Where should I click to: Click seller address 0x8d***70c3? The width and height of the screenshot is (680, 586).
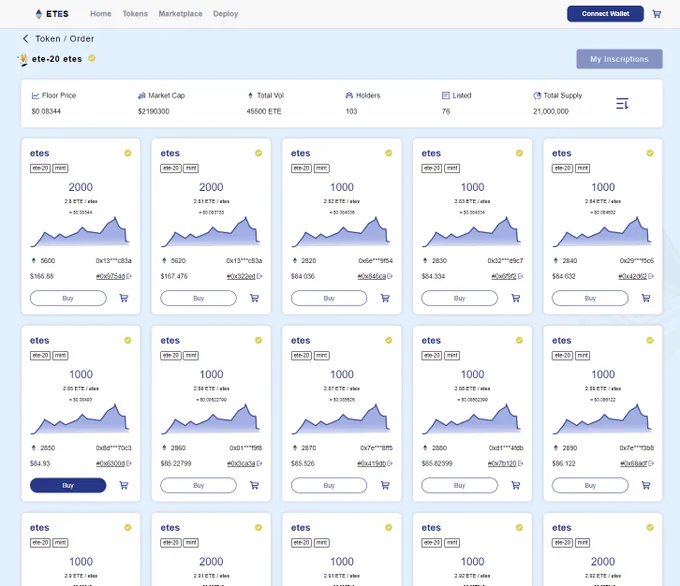(x=114, y=448)
